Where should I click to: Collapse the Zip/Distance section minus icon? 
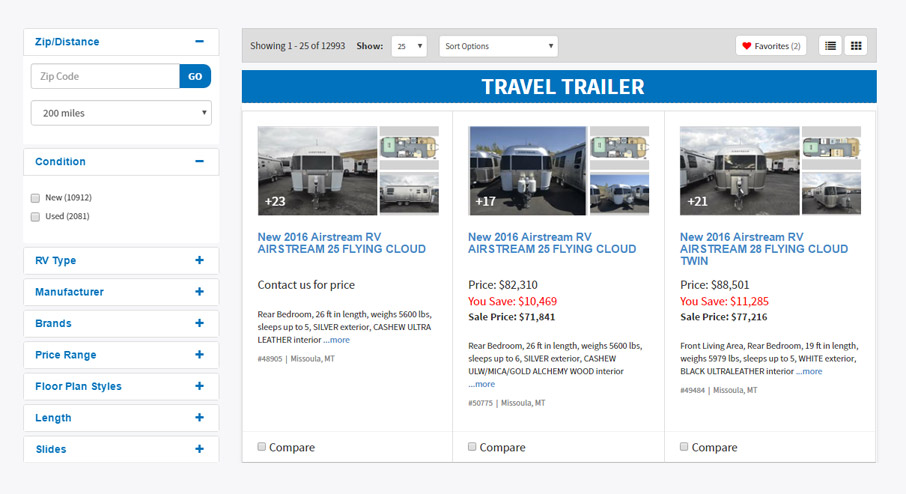(199, 42)
